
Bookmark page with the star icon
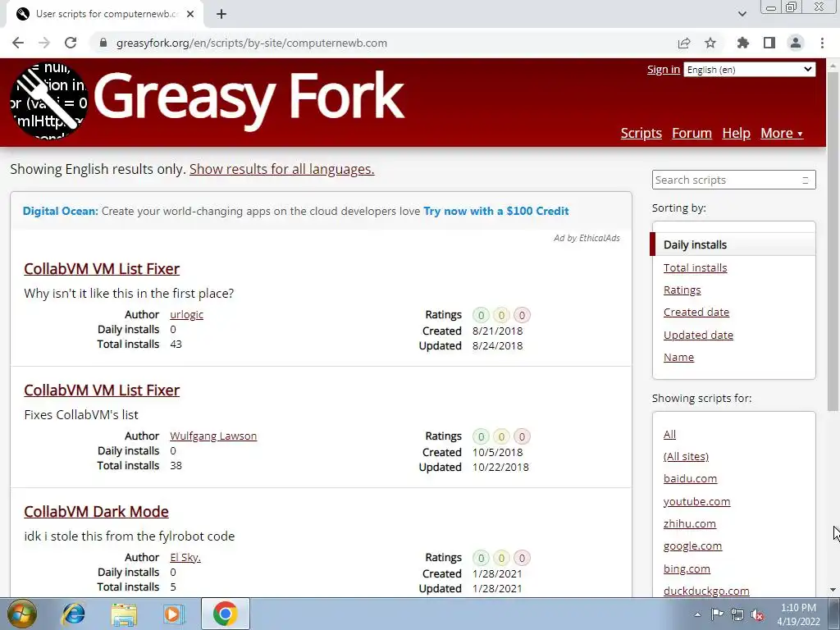tap(710, 43)
